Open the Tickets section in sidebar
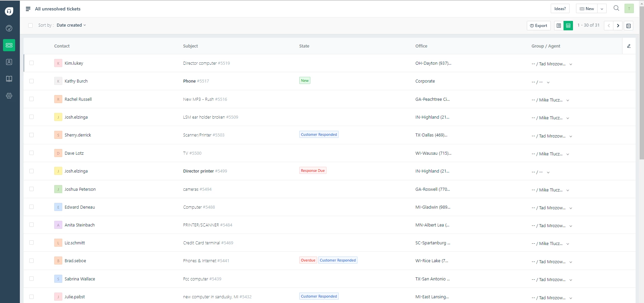 (x=9, y=45)
